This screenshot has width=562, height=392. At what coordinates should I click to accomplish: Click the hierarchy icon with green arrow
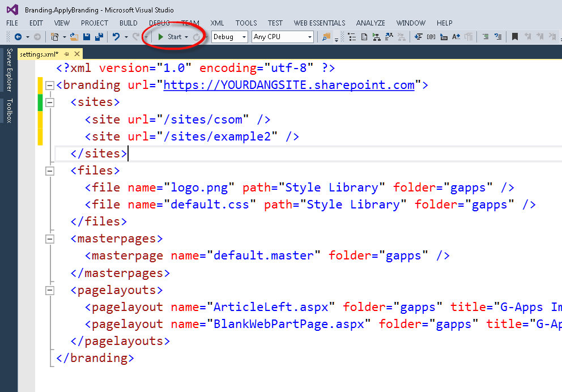[x=376, y=37]
